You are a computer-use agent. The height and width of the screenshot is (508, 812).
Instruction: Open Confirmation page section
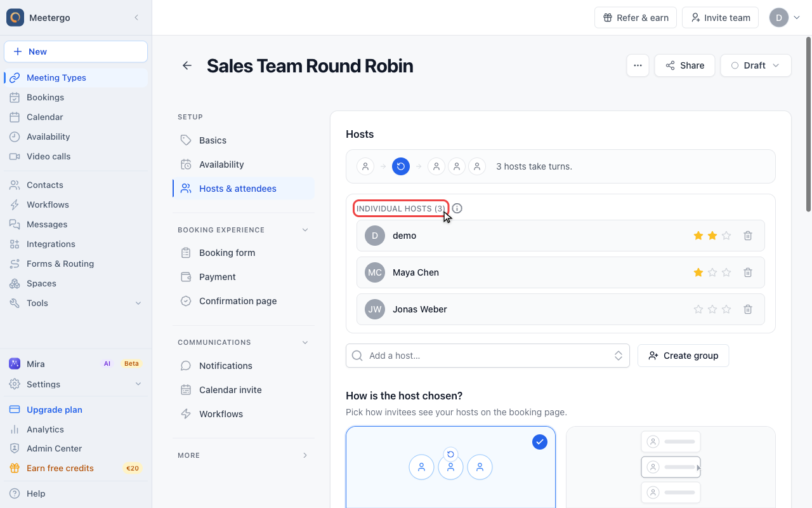[x=244, y=301]
